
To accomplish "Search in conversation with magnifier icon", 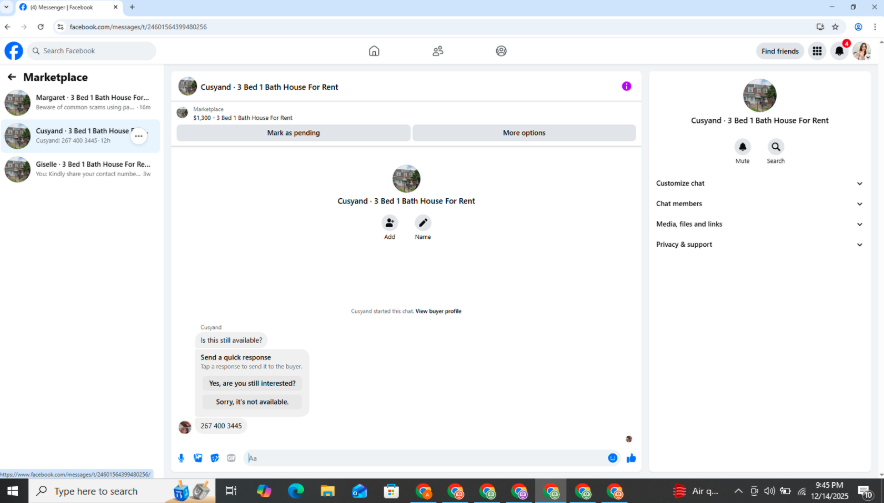I will tap(776, 147).
